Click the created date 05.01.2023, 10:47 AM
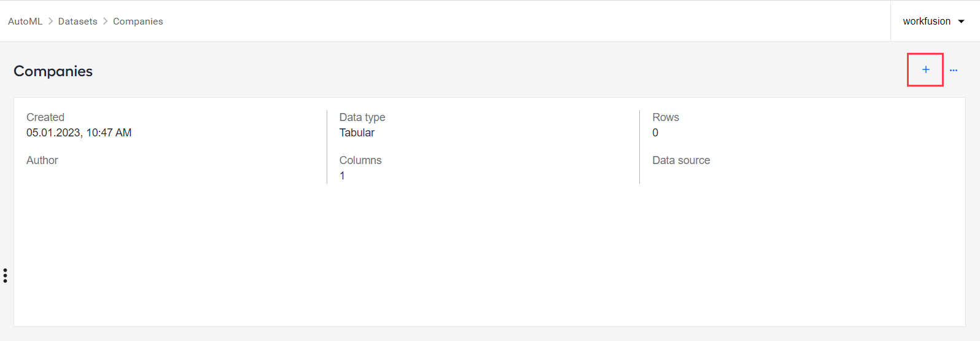Image resolution: width=980 pixels, height=341 pixels. pyautogui.click(x=79, y=133)
